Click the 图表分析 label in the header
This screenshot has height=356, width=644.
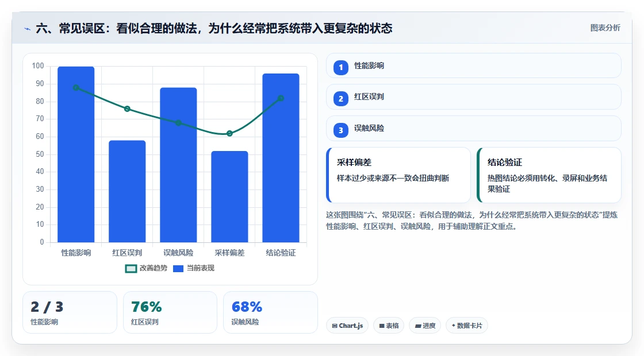(x=605, y=28)
